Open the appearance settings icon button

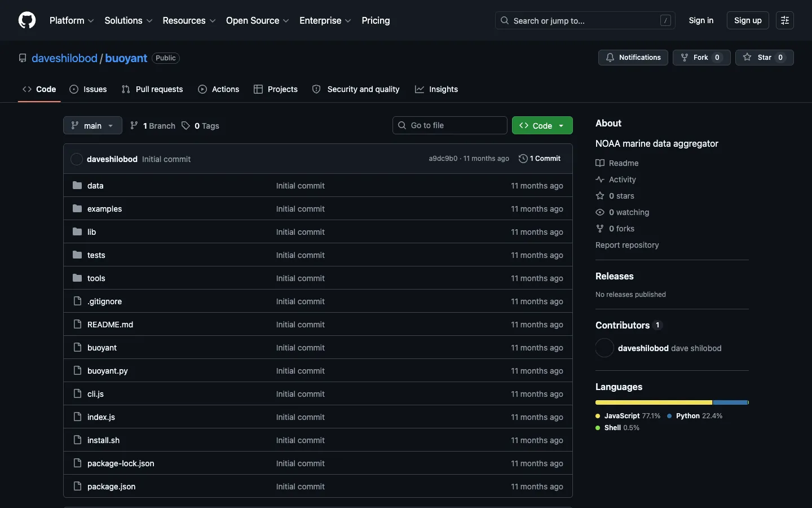[x=785, y=20]
